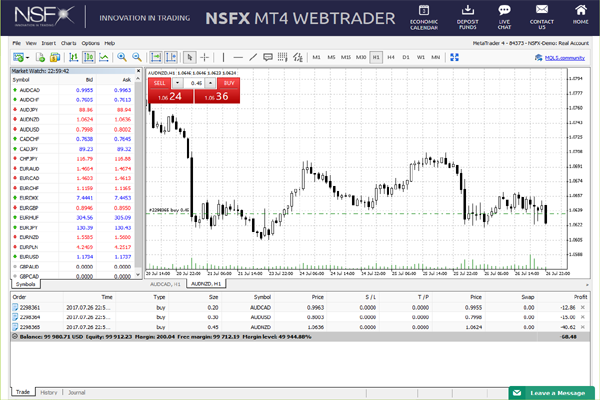Screen dimensions: 600x400
Task: Select the crosshair tool
Action: click(205, 57)
